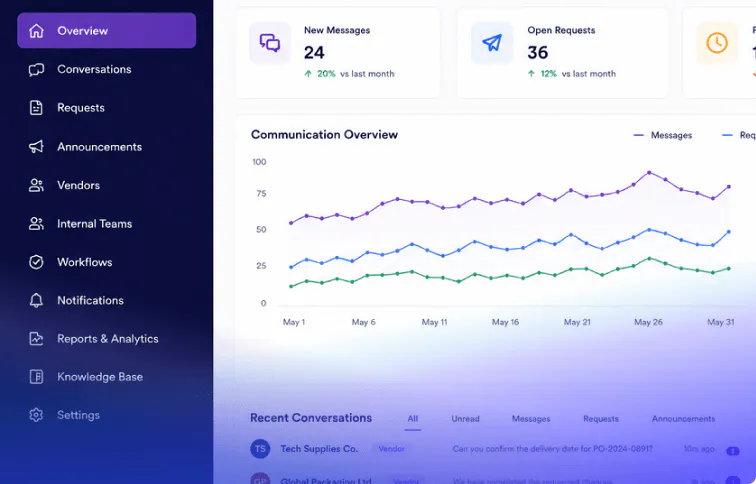Click the Knowledge Base book icon
The width and height of the screenshot is (756, 484).
point(36,376)
